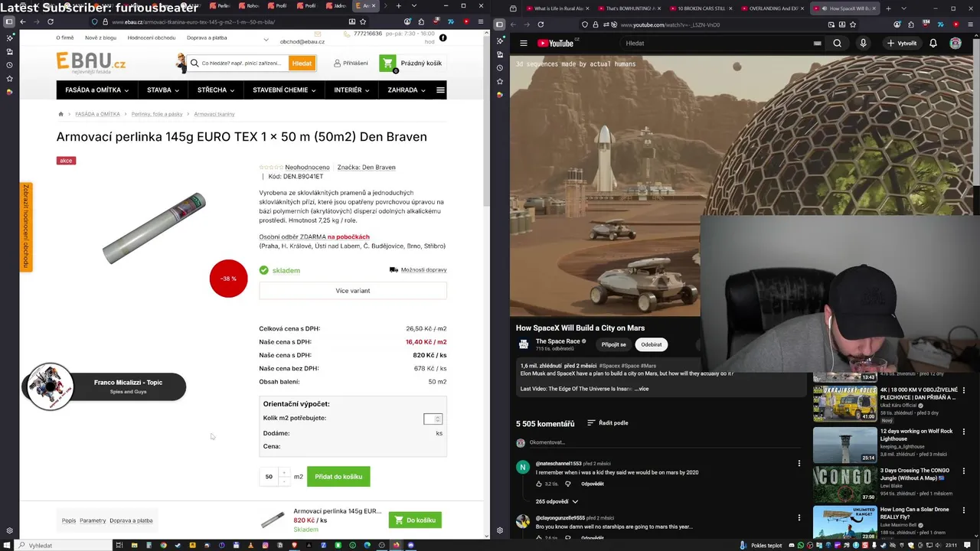Image resolution: width=980 pixels, height=551 pixels.
Task: Open the YouTube account avatar
Action: click(955, 43)
